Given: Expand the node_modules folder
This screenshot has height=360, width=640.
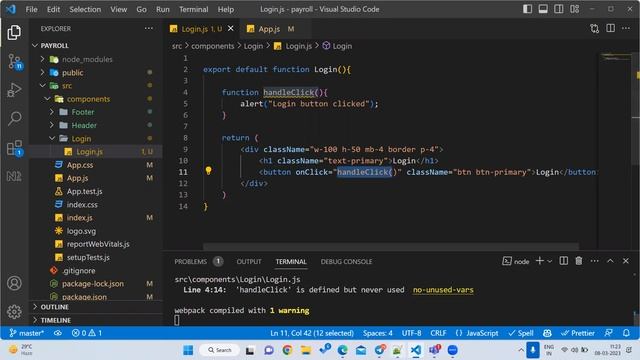Looking at the screenshot, I should [42, 59].
